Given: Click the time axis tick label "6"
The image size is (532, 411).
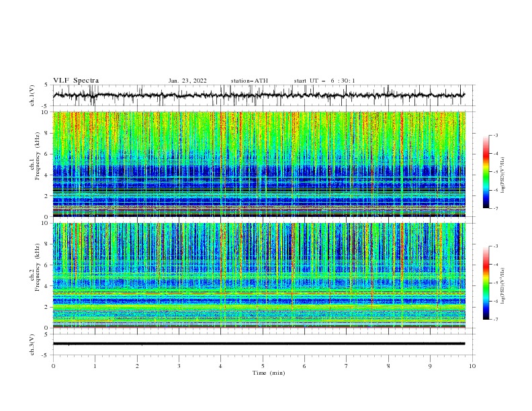Looking at the screenshot, I should 304,366.
